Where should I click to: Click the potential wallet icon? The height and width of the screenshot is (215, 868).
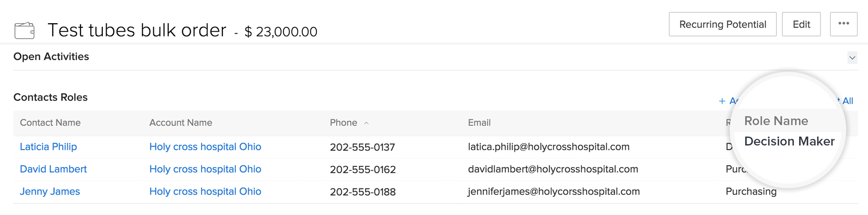point(24,30)
